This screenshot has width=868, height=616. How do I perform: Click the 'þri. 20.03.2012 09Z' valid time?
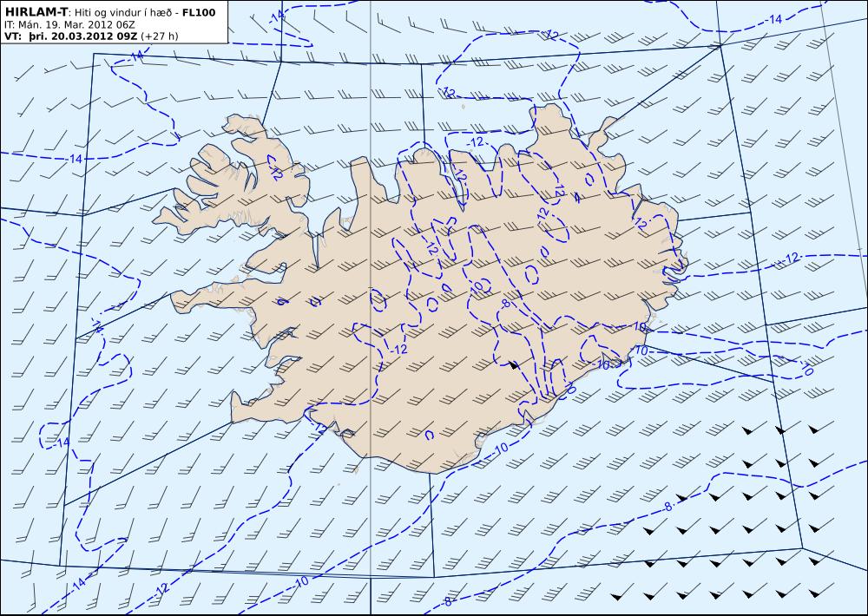tap(82, 36)
